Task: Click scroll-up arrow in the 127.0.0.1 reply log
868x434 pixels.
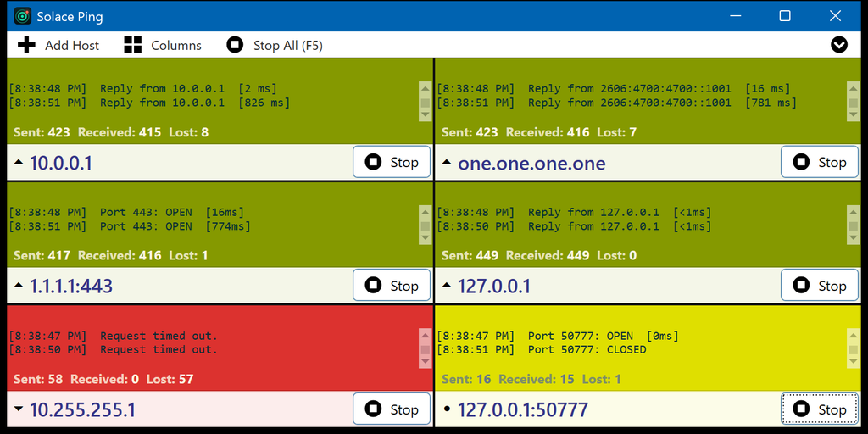Action: (x=853, y=211)
